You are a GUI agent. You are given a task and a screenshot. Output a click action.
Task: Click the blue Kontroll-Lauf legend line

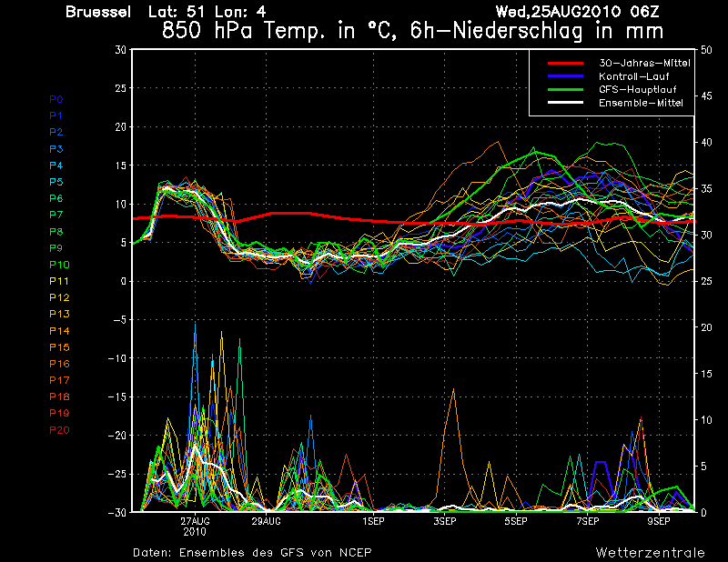coord(565,76)
